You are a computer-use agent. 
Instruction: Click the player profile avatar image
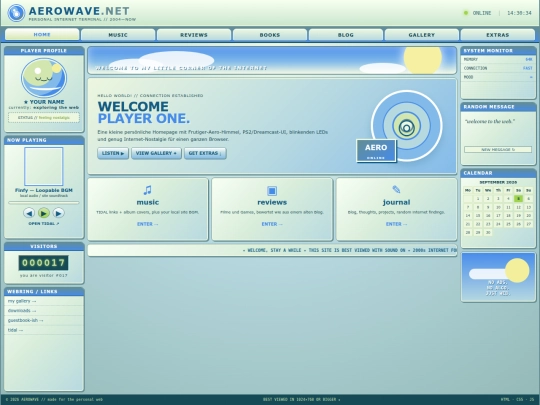(44, 77)
